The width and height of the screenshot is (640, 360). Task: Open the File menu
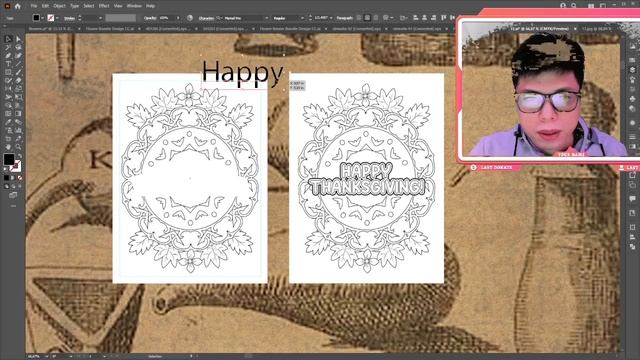point(34,6)
